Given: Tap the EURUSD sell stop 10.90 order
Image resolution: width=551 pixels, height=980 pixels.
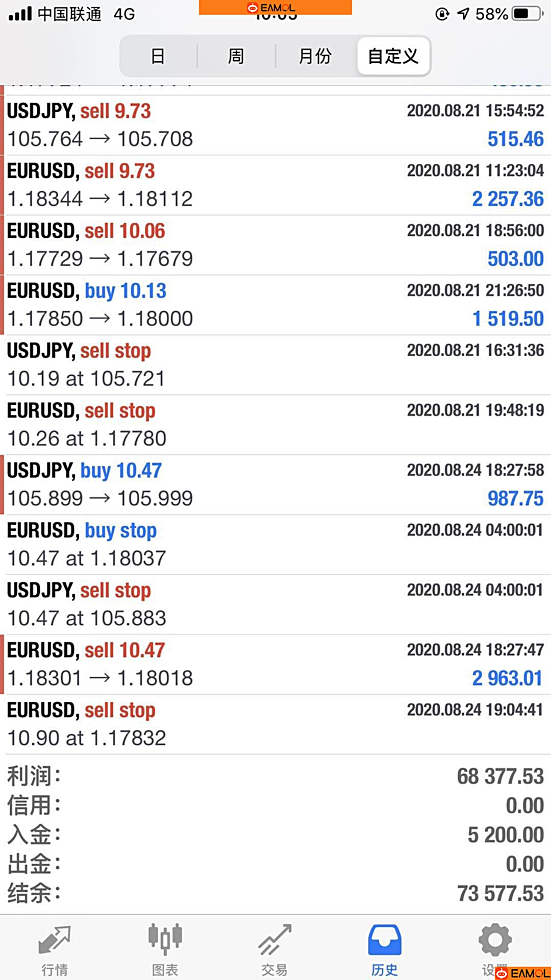Looking at the screenshot, I should (275, 724).
